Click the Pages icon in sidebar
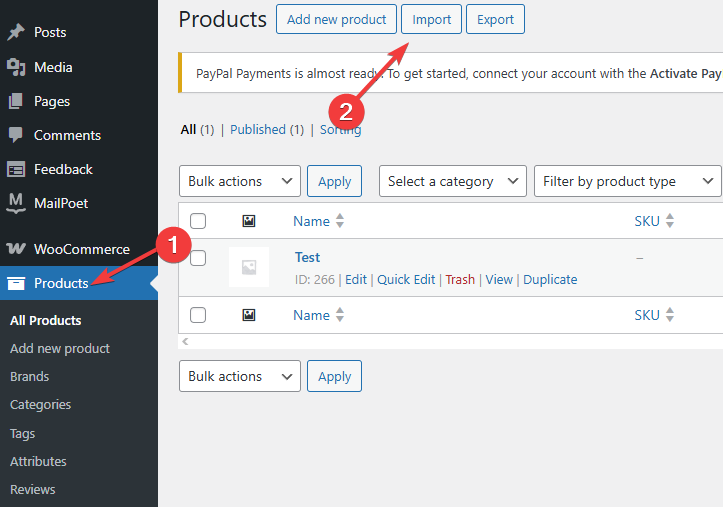 tap(16, 101)
